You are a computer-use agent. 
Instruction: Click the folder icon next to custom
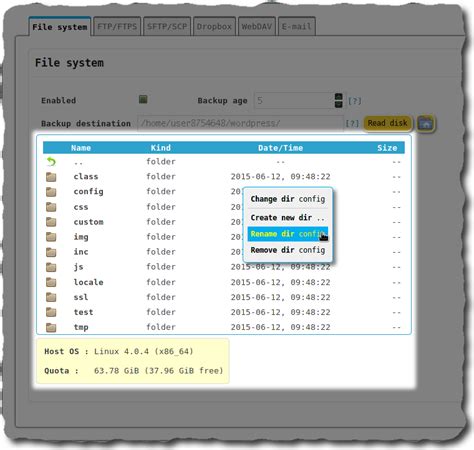(51, 222)
